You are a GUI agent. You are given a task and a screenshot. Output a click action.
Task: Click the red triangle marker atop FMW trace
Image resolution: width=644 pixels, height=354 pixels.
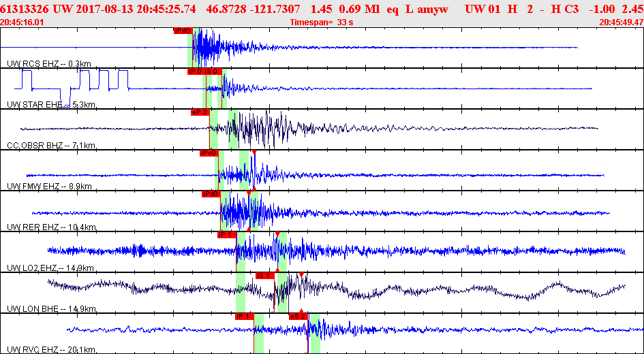pos(254,152)
